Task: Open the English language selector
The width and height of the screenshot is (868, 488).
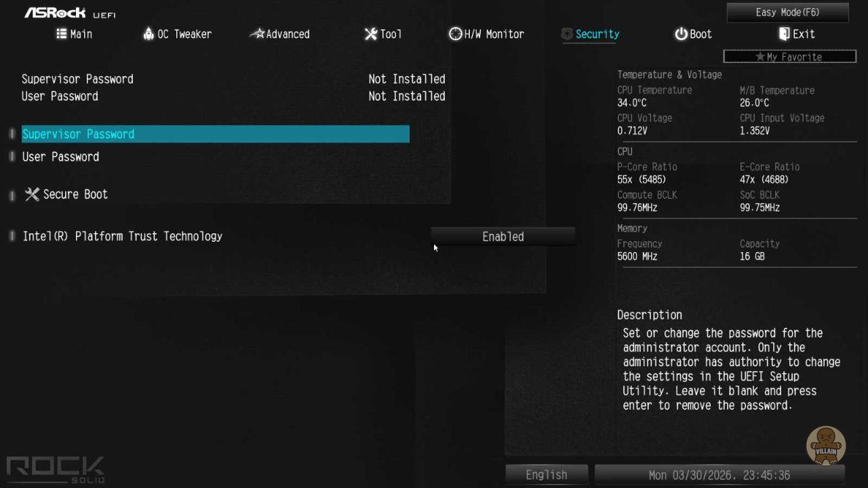Action: (546, 474)
